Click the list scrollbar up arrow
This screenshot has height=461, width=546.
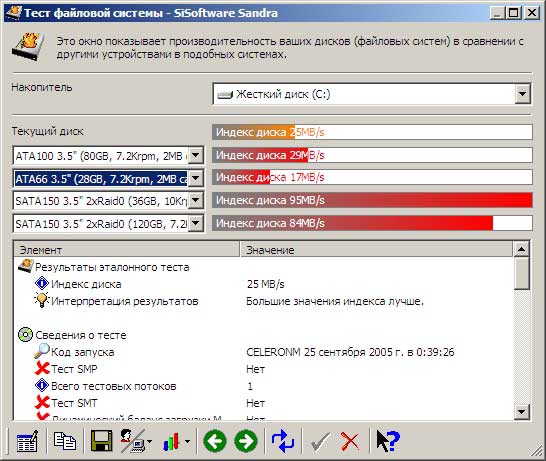coord(521,249)
